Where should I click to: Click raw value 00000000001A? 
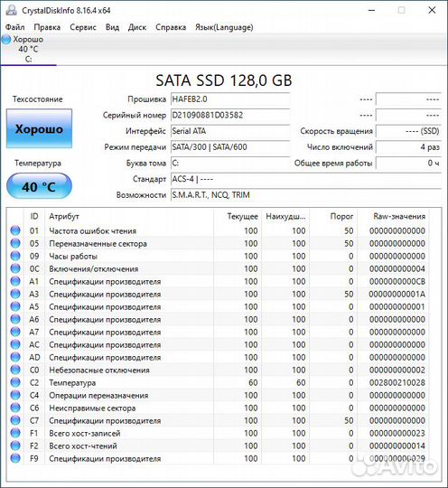pos(397,294)
